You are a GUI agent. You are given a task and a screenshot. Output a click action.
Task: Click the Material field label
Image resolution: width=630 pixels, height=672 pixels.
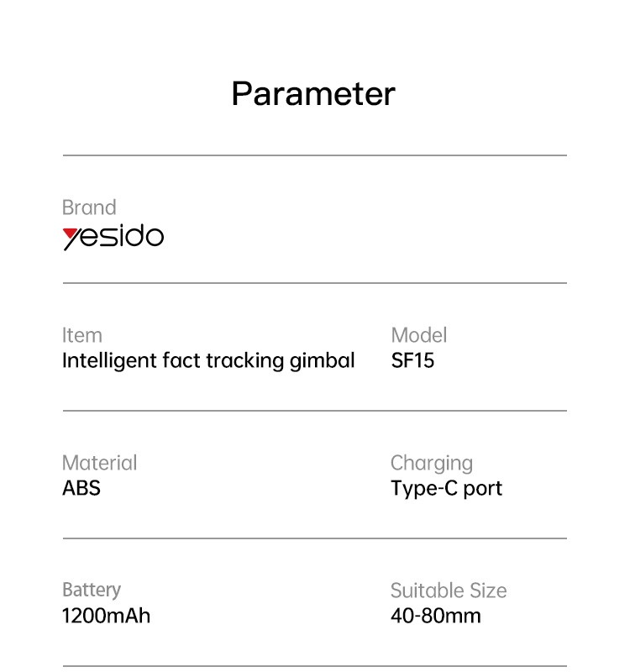[x=99, y=463]
